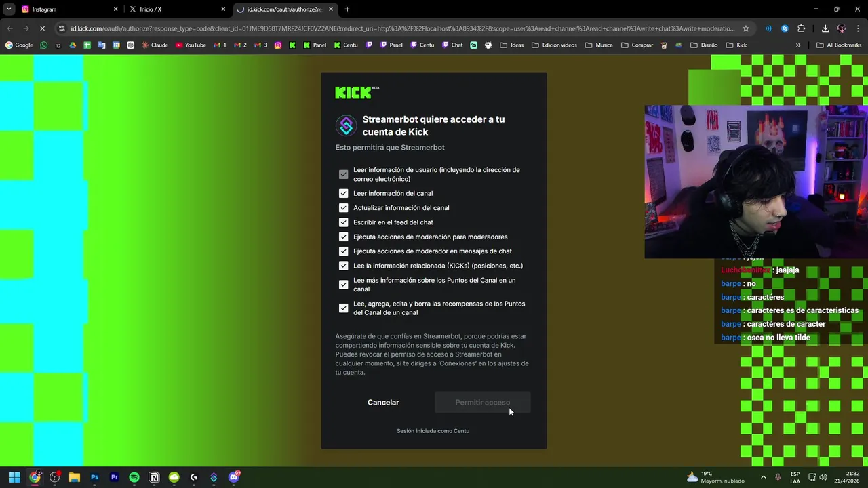
Task: Open the Chrome three-dot menu
Action: click(x=859, y=28)
